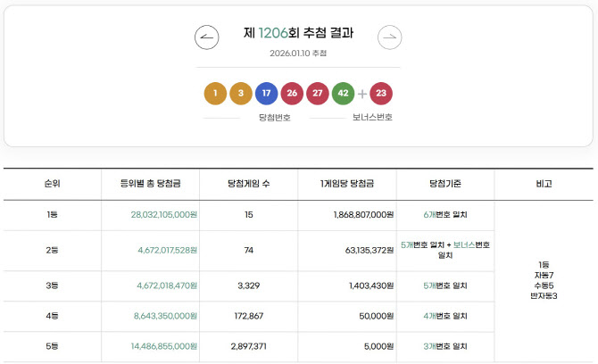This screenshot has height=364, width=598.
Task: Click the blue ball number 17
Action: [x=266, y=93]
